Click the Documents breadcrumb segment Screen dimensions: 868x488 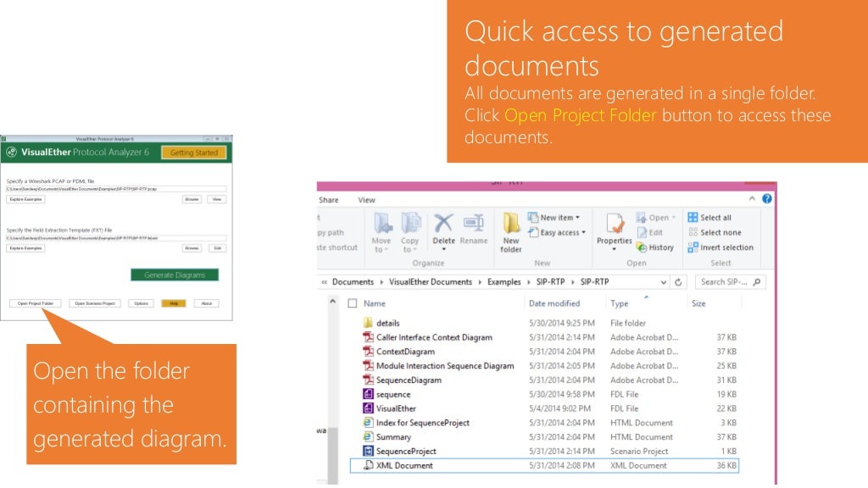(353, 282)
